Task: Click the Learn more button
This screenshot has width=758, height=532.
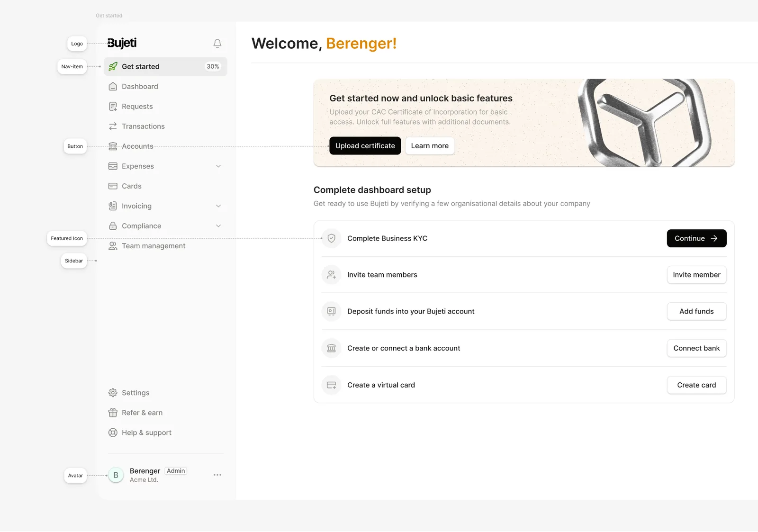Action: (430, 146)
